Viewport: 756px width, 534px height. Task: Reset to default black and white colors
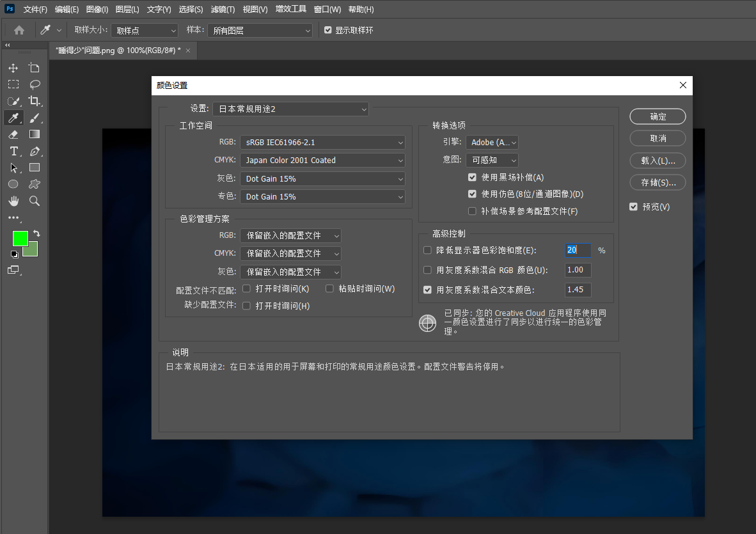(15, 255)
